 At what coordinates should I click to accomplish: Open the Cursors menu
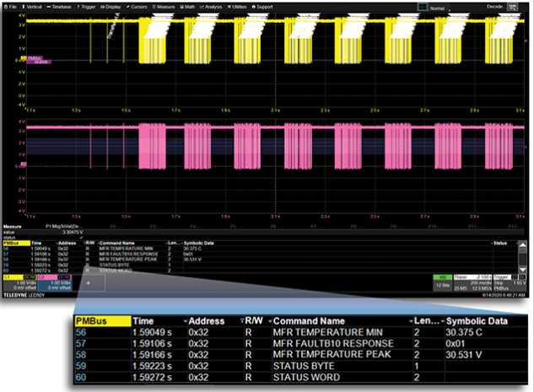coord(137,7)
